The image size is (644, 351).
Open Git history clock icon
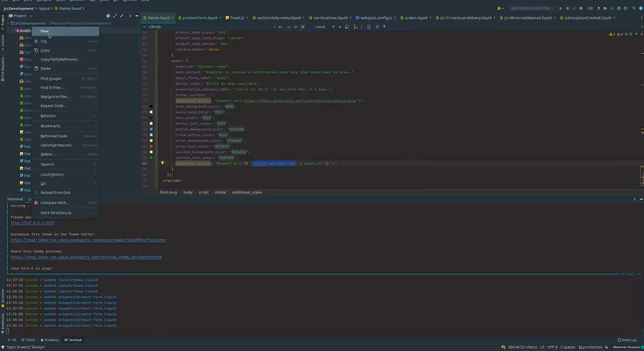pyautogui.click(x=619, y=8)
